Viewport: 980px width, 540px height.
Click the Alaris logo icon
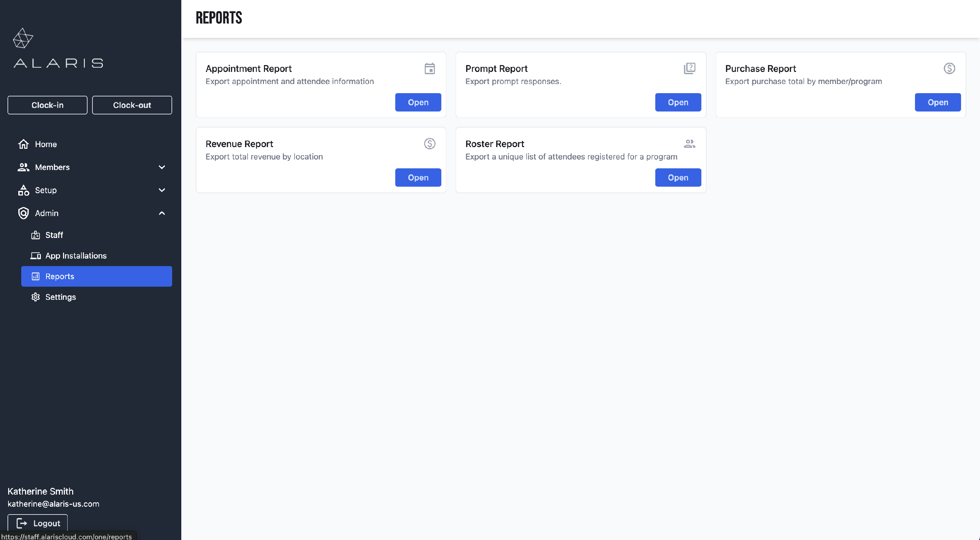[x=23, y=38]
